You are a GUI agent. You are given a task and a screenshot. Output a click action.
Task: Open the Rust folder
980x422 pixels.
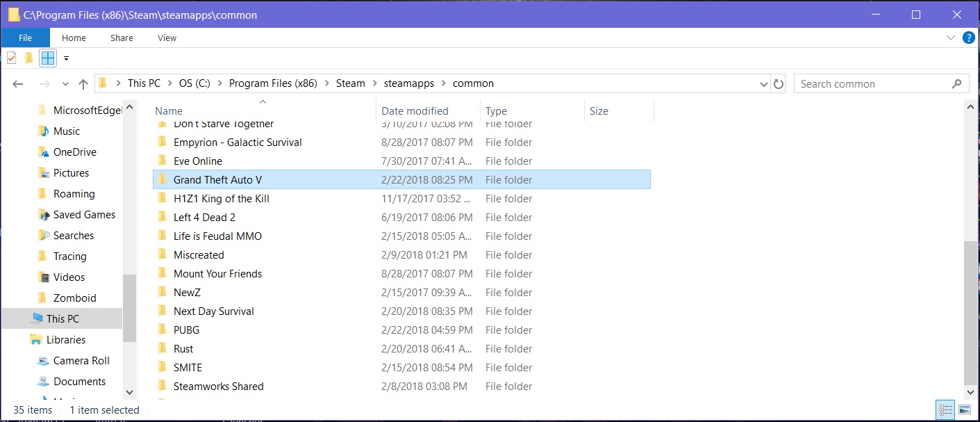point(184,348)
